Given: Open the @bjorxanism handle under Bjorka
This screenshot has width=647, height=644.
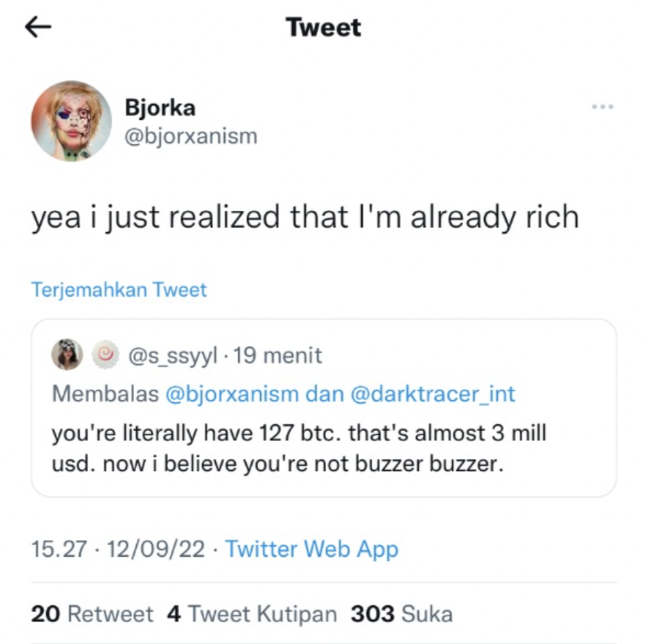Looking at the screenshot, I should pyautogui.click(x=191, y=136).
